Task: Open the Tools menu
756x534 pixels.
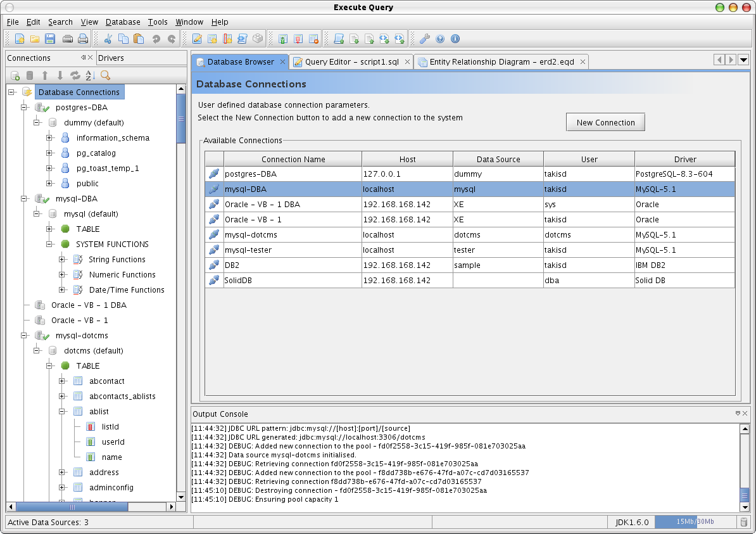Action: (x=158, y=22)
